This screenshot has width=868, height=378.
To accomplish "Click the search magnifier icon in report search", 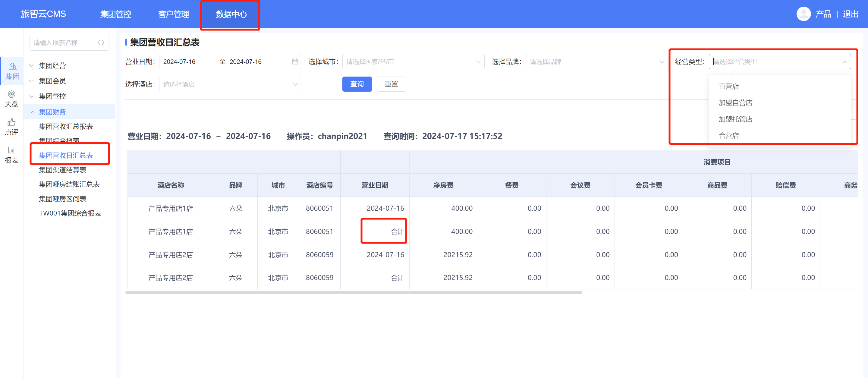I will pos(101,43).
